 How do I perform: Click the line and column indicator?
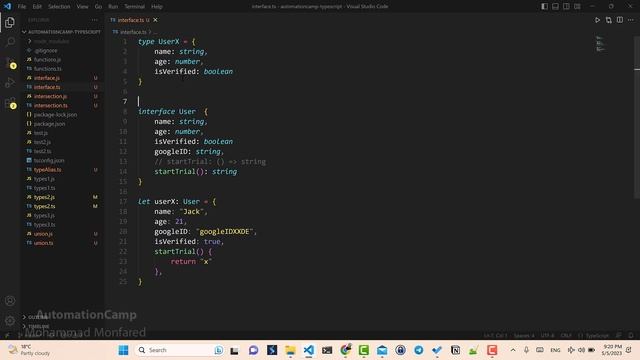coord(496,336)
